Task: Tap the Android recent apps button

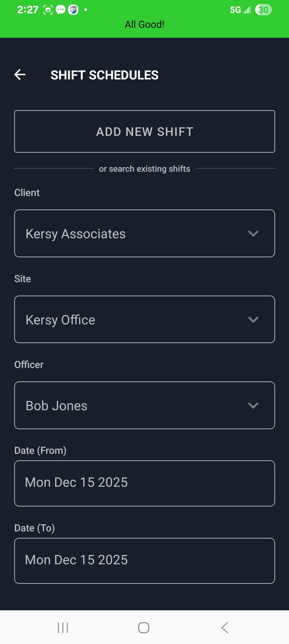Action: pos(63,627)
